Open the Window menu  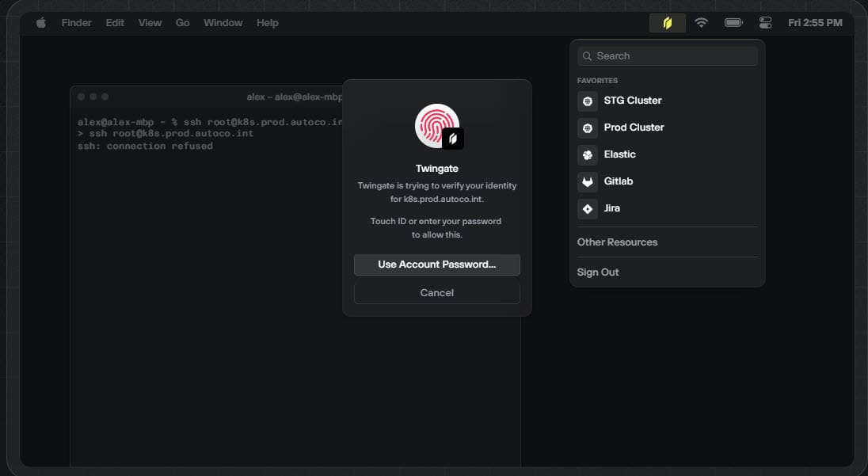[x=223, y=23]
